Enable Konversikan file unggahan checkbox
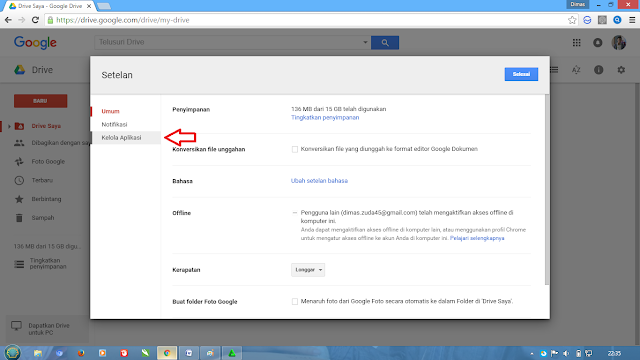 [x=295, y=149]
